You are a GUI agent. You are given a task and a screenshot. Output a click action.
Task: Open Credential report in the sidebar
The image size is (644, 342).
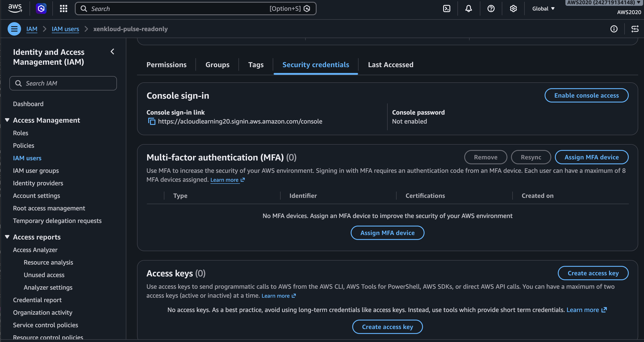37,300
